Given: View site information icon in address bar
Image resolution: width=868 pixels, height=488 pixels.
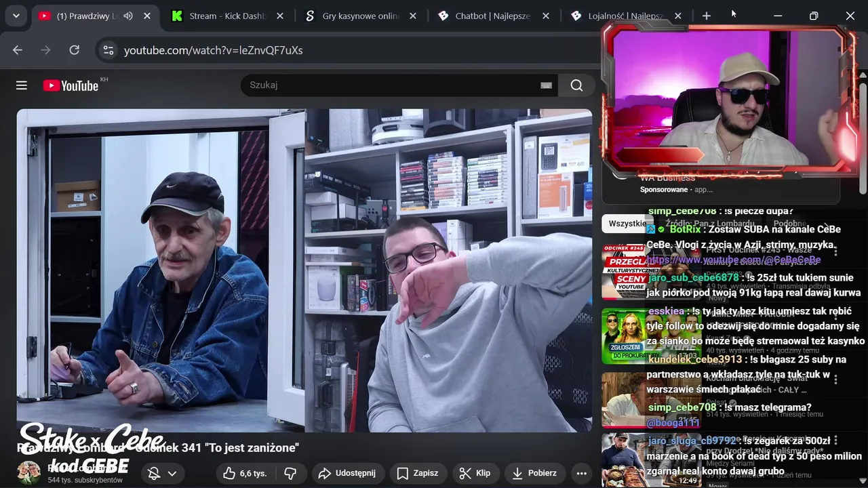Looking at the screenshot, I should (x=107, y=50).
